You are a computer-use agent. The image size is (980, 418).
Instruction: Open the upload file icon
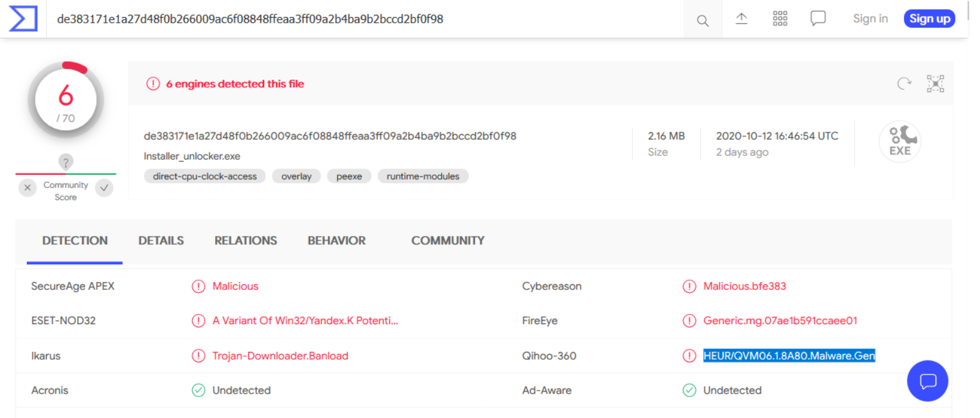tap(742, 19)
